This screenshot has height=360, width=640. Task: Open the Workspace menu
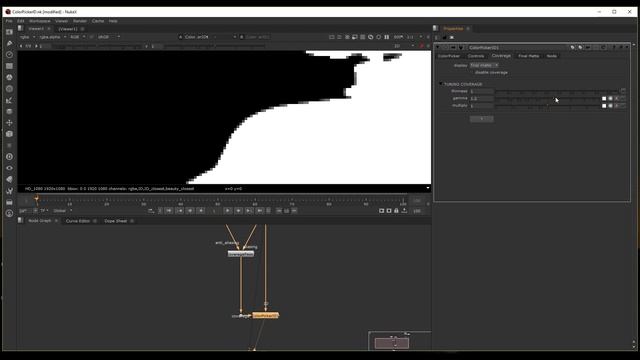tap(40, 21)
